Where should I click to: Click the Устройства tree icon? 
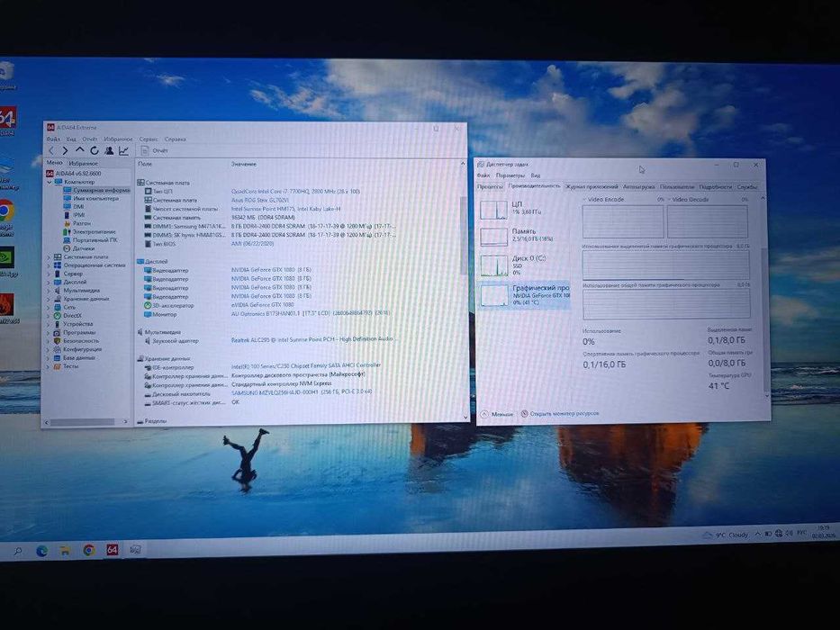[x=58, y=324]
